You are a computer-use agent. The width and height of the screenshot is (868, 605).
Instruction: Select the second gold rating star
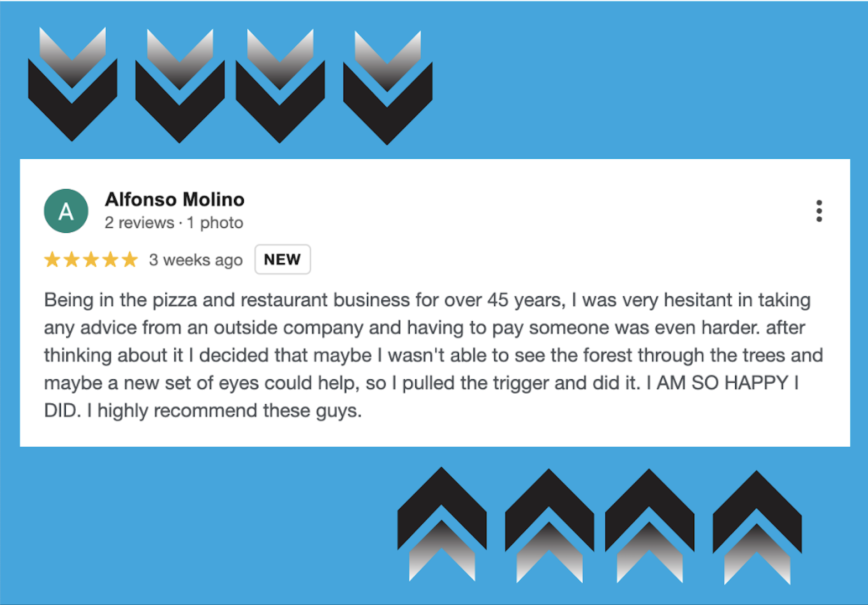pyautogui.click(x=72, y=259)
